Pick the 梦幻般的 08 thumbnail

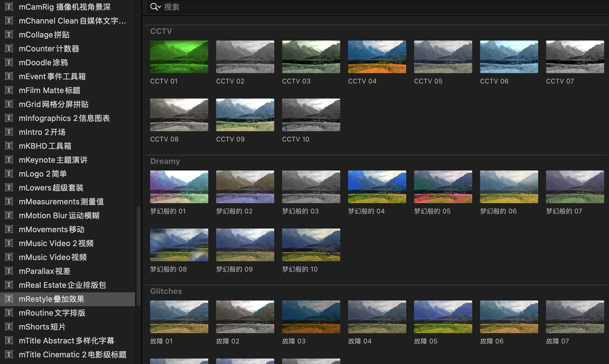(179, 245)
